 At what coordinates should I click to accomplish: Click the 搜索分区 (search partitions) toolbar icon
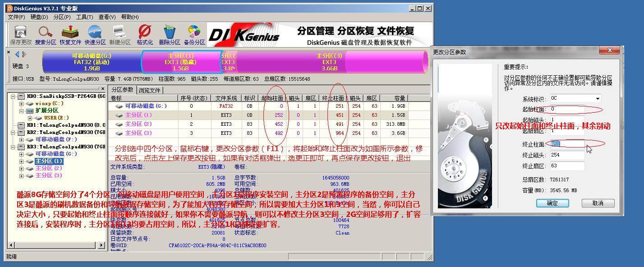[x=46, y=35]
